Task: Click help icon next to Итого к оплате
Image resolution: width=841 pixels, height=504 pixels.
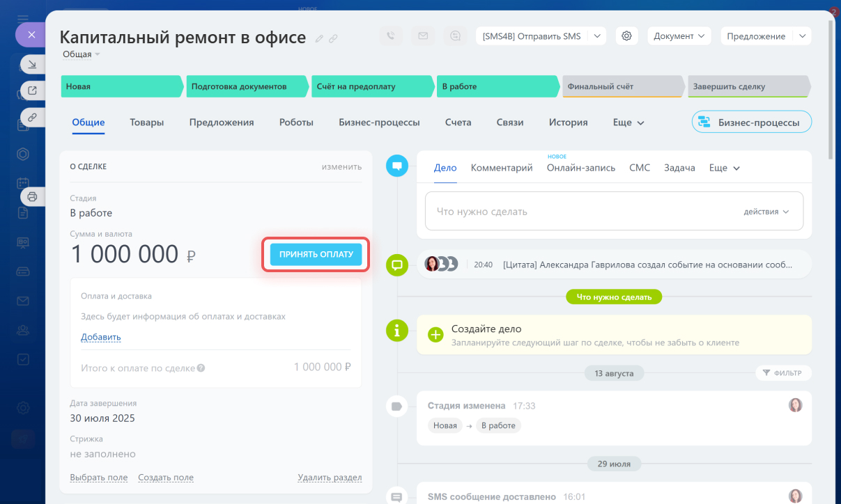Action: pos(201,368)
